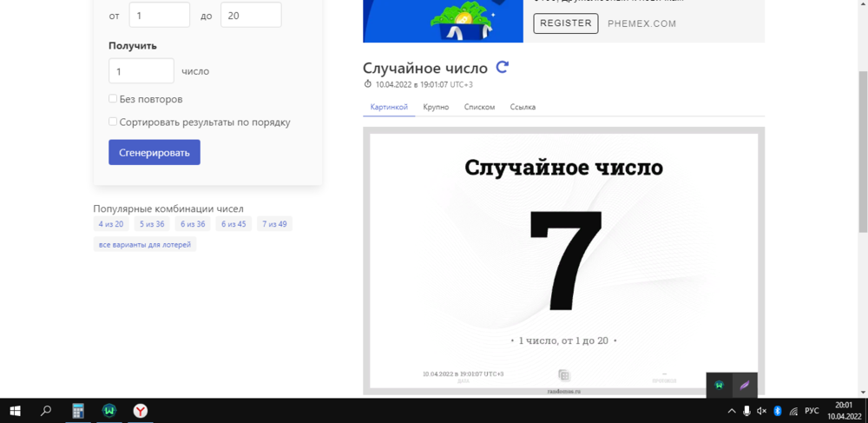Click the refresh icon next to Случайное число
868x423 pixels.
pos(502,68)
